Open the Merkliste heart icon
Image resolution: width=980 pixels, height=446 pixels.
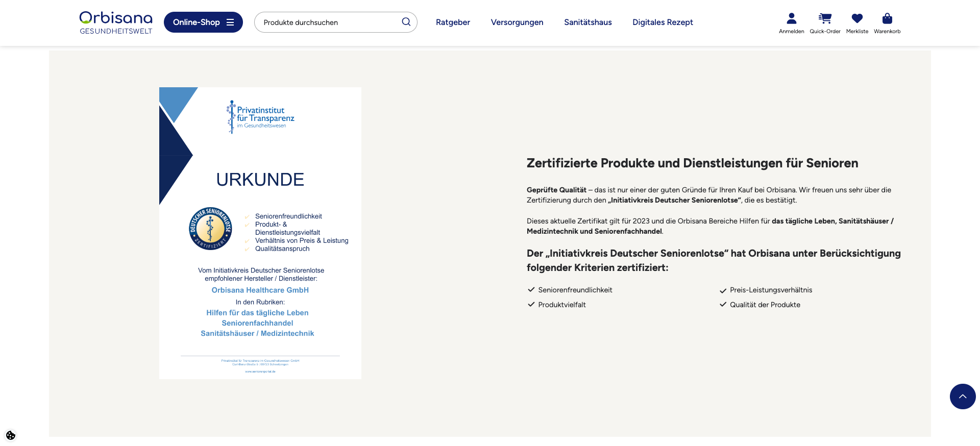857,19
